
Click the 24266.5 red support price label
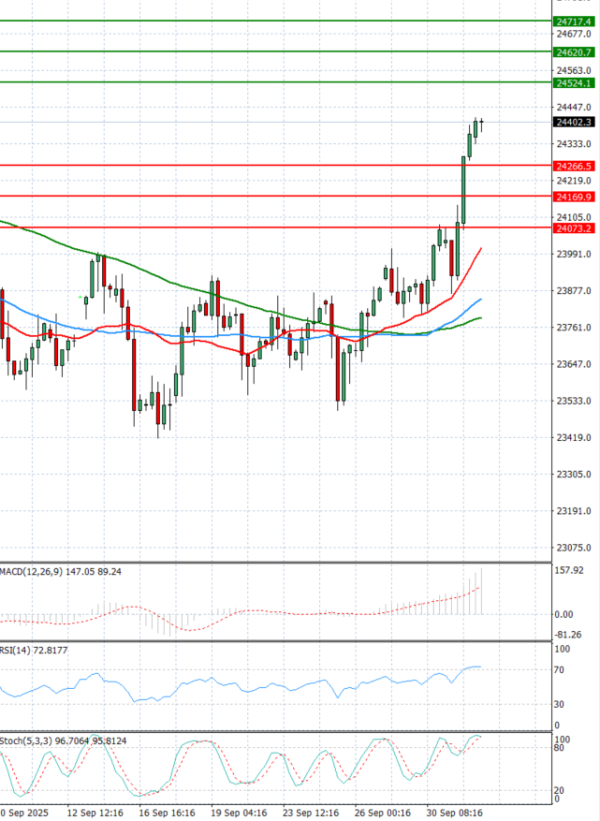tap(573, 166)
